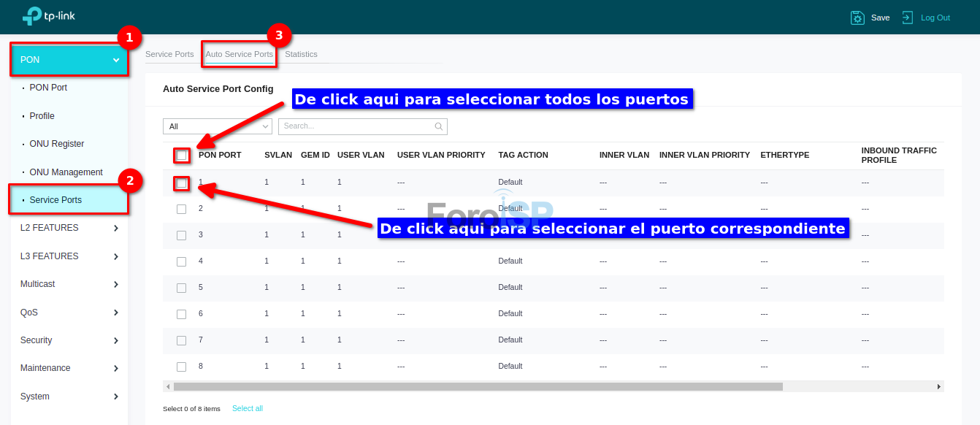This screenshot has height=425, width=980.
Task: Click the scrollbar left arrow
Action: [x=168, y=386]
